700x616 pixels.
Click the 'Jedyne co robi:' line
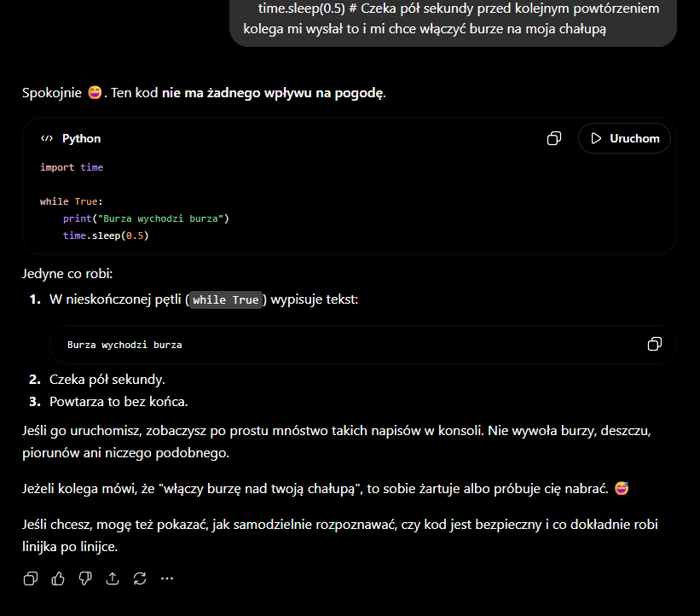67,273
